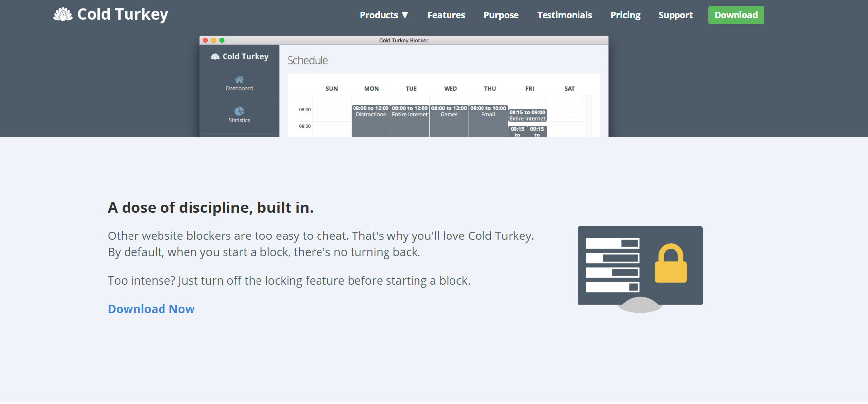View the Pricing page
868x404 pixels.
tap(625, 15)
